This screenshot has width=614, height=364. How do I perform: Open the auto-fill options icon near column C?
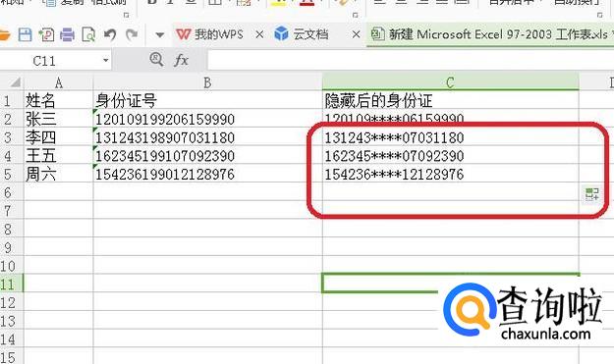pos(591,193)
